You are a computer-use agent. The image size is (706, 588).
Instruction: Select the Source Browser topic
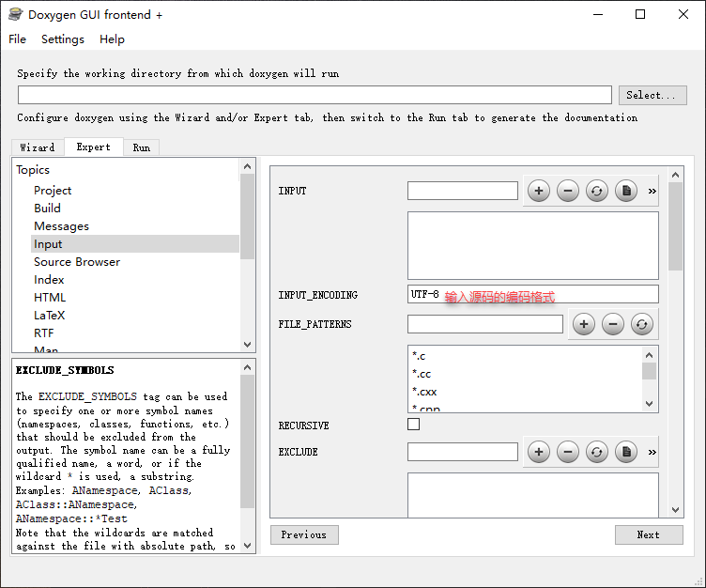[x=77, y=262]
